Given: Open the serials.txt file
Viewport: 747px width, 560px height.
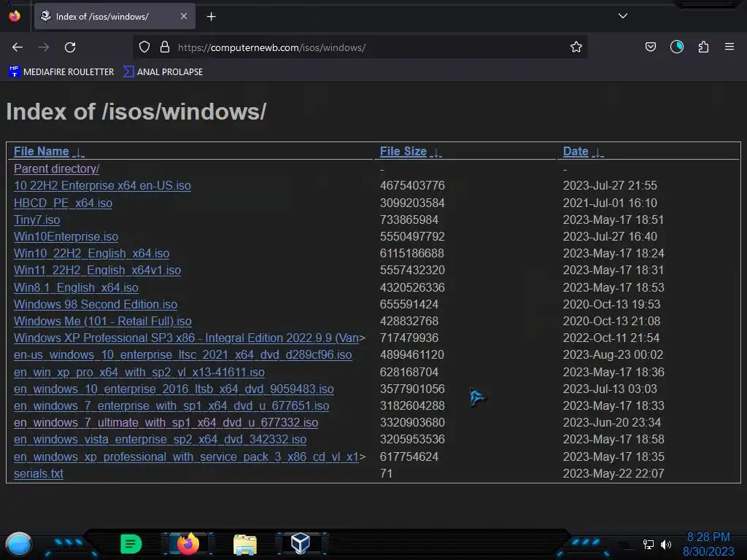Looking at the screenshot, I should pos(39,473).
